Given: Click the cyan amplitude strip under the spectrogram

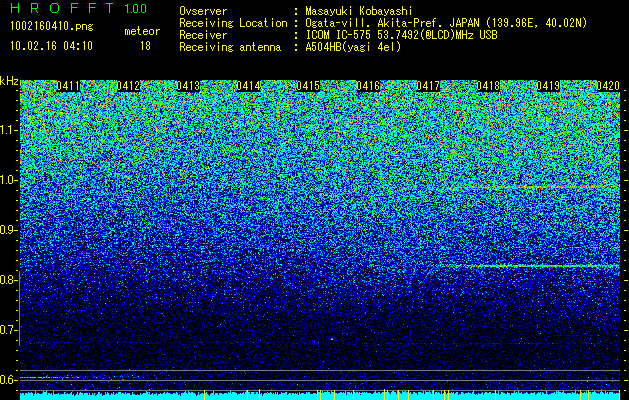Looking at the screenshot, I should (320, 396).
